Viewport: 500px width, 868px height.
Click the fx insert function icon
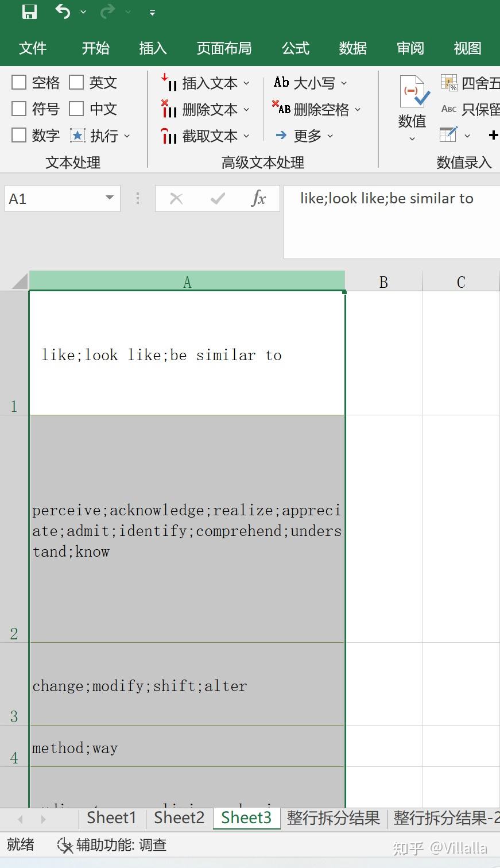[x=259, y=199]
